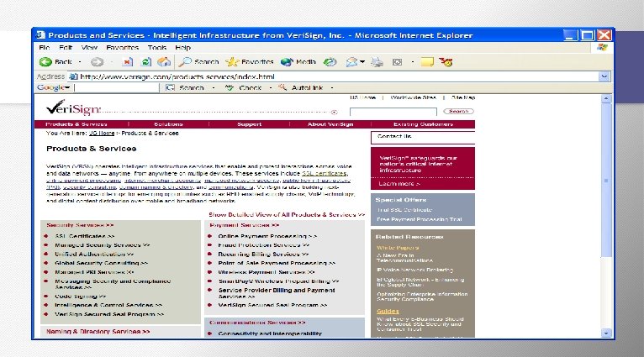Go to Home page icon
644x357 pixels.
(164, 62)
